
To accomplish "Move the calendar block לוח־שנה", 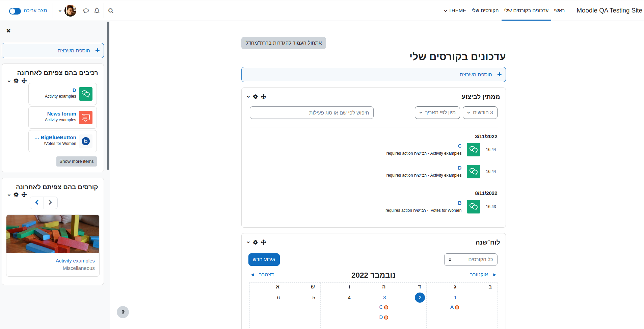I will (x=264, y=242).
